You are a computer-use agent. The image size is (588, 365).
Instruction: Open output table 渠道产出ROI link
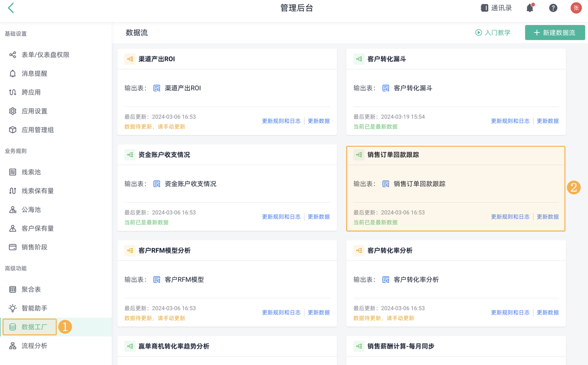[183, 88]
